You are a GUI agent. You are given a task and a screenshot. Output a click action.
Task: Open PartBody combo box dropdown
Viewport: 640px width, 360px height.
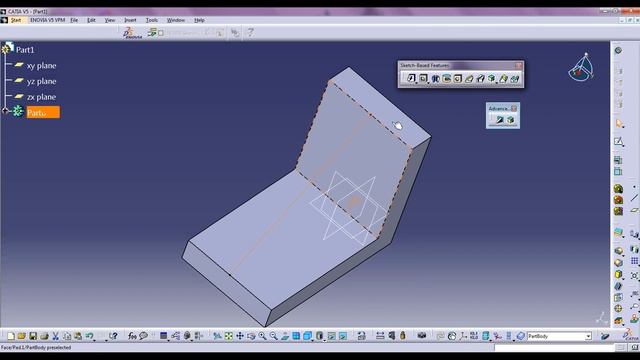pos(588,336)
